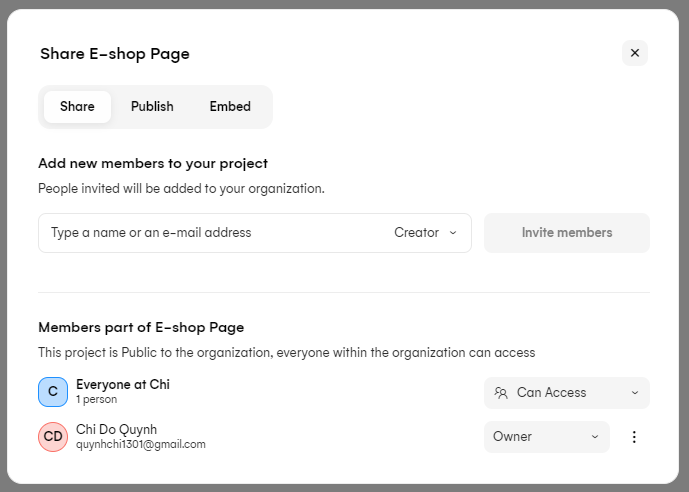Open the Owner role dropdown
The width and height of the screenshot is (689, 492).
tap(546, 437)
